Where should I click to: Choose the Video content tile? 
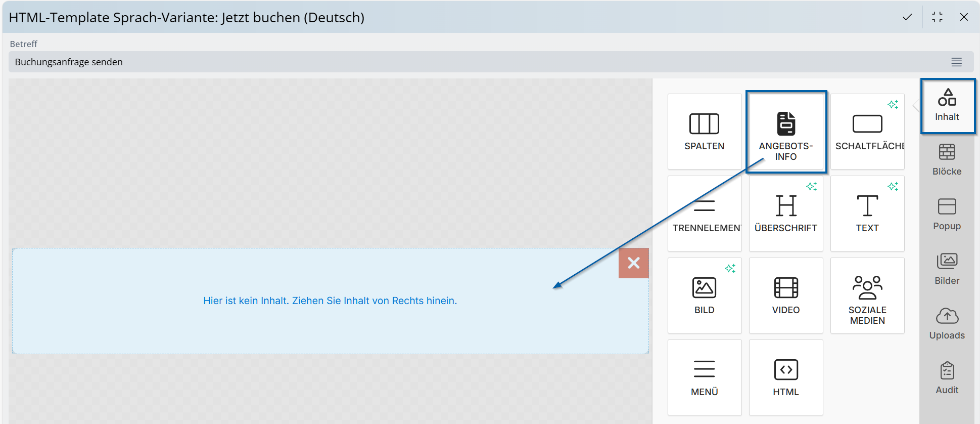785,295
